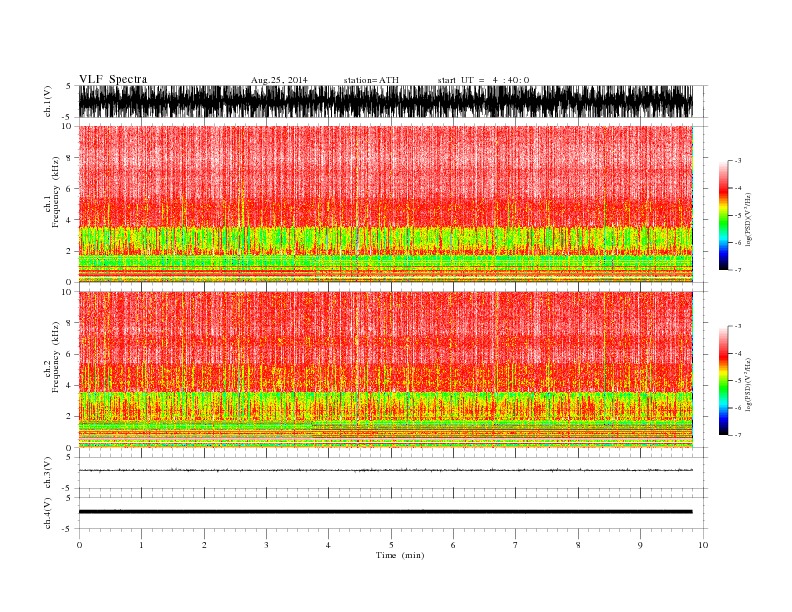Viewport: 792px width, 612px height.
Task: Click the ch.4 thick black trace
Action: point(386,512)
